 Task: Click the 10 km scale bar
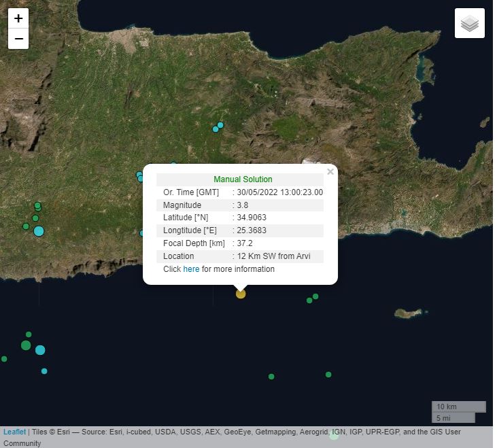coord(458,407)
